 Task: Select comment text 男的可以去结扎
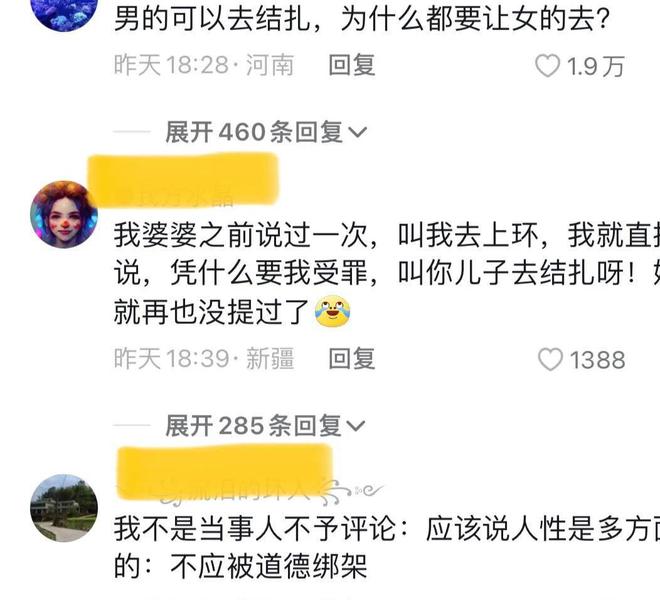click(212, 19)
